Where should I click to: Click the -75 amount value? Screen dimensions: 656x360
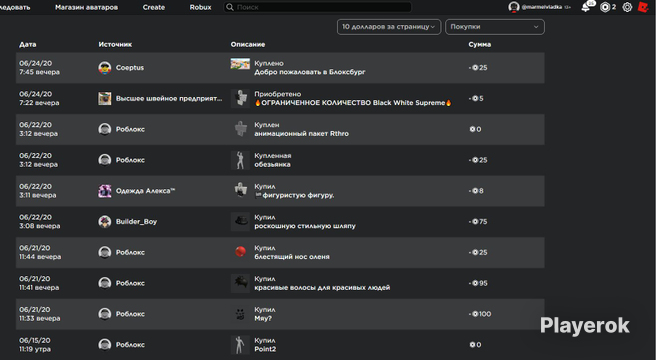(478, 221)
